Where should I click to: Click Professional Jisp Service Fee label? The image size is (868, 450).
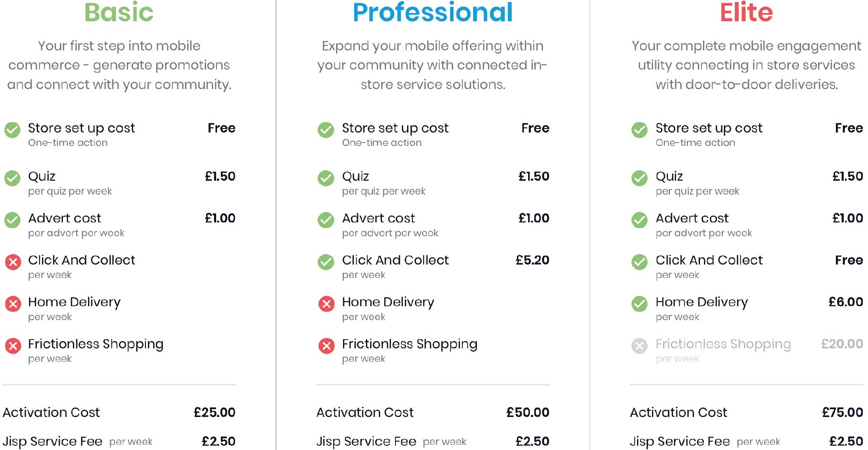366,441
